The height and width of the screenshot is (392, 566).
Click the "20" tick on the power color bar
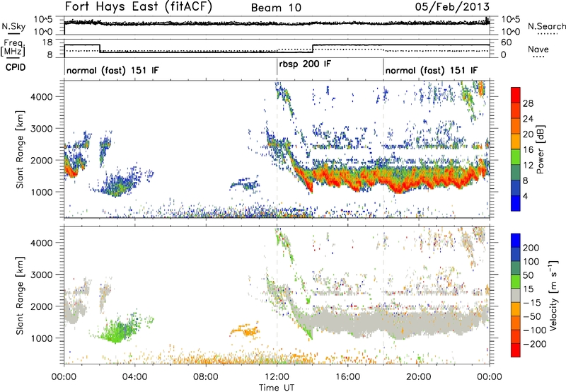click(x=528, y=134)
